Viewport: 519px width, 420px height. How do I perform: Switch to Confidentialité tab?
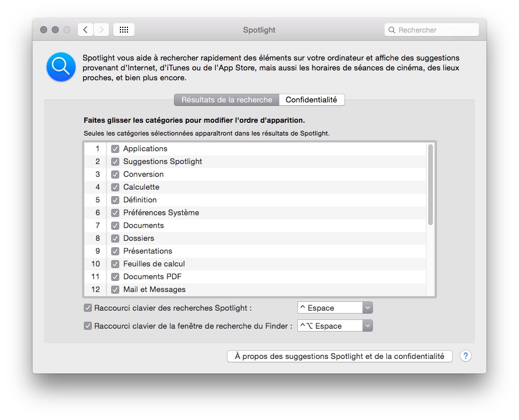coord(311,100)
